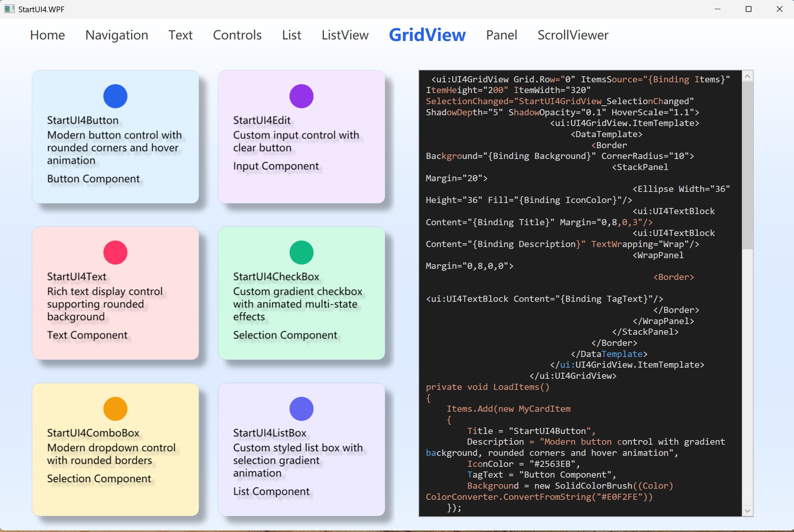Click the StartUI4.WPF app icon in title bar
794x532 pixels.
coord(9,9)
